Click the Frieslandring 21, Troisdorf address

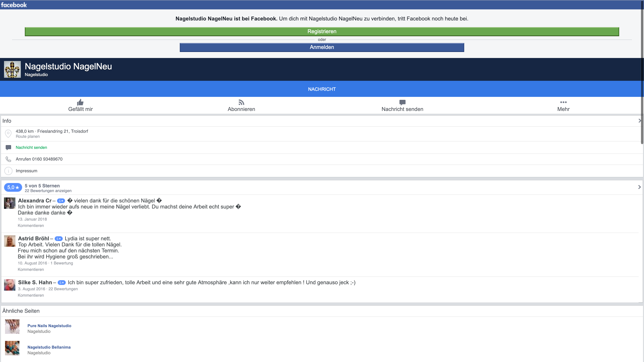click(63, 131)
